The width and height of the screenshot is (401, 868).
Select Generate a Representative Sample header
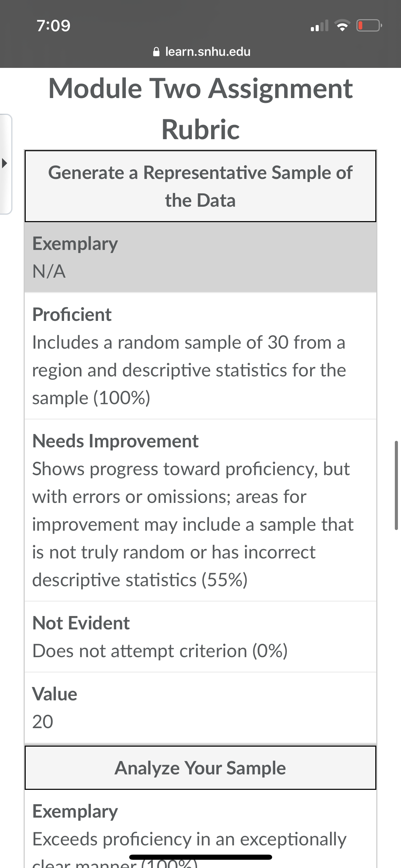point(200,186)
